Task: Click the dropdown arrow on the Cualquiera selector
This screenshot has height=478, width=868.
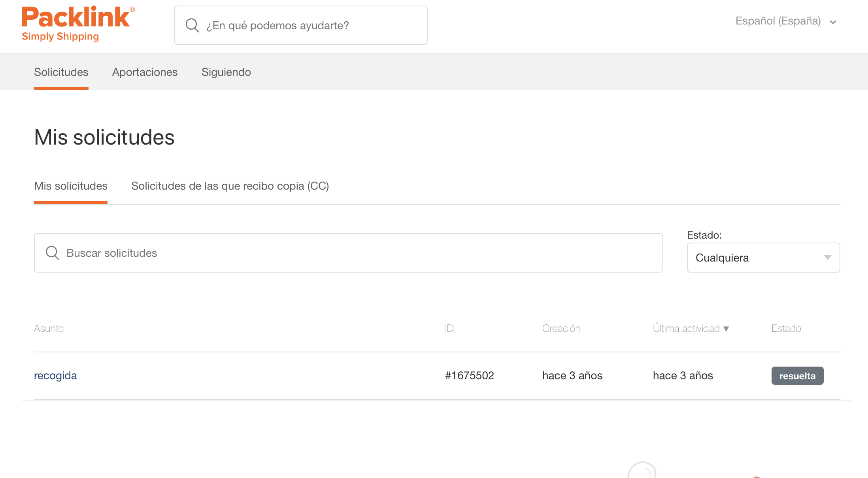Action: click(x=828, y=258)
